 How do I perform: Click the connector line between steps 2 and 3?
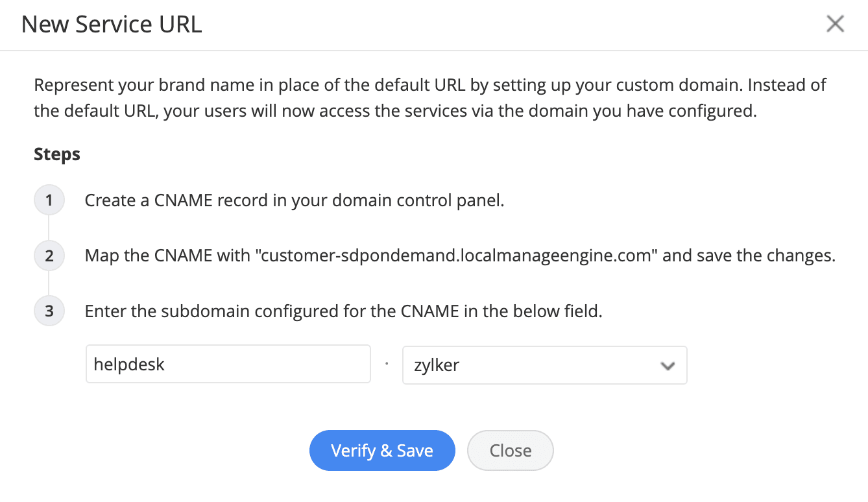point(49,283)
